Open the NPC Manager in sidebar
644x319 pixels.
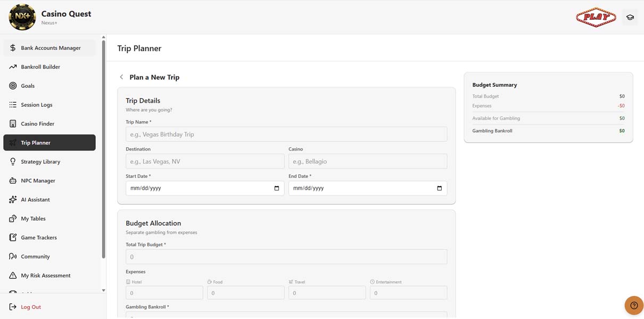point(38,181)
